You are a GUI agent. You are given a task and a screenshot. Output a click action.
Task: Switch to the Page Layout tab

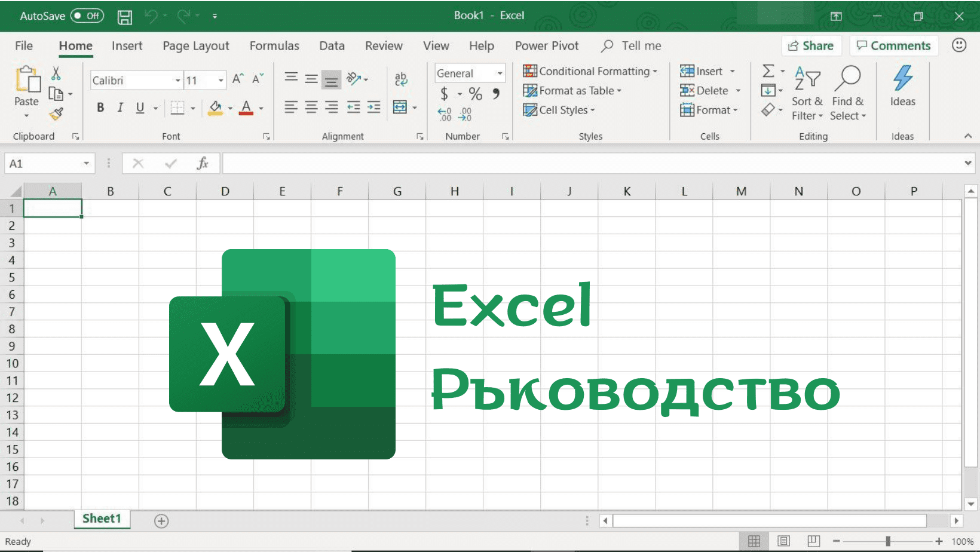[196, 46]
